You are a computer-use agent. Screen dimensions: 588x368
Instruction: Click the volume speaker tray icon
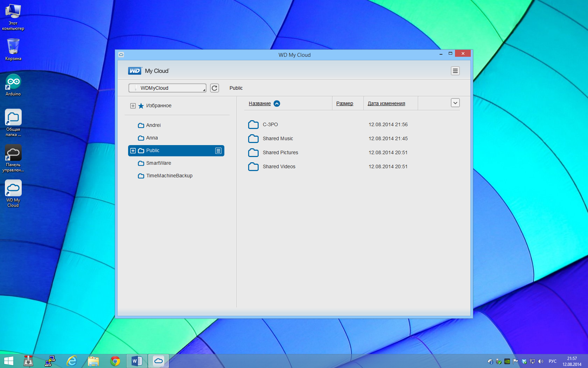541,361
